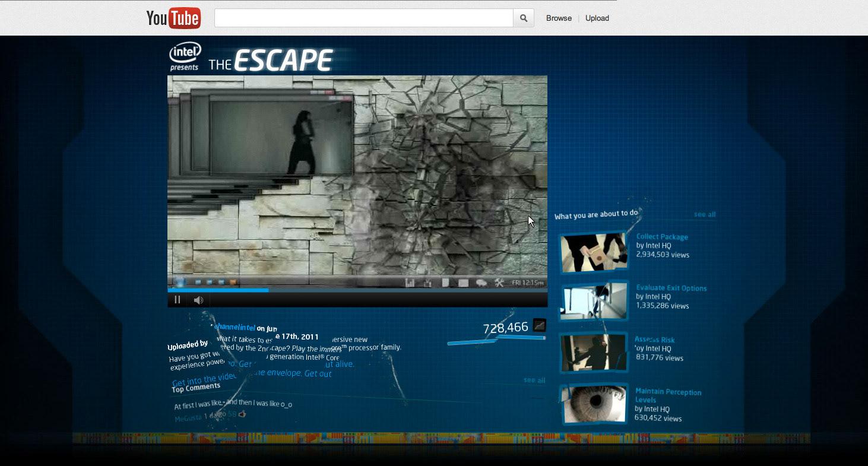Click "831,776 views" text
This screenshot has height=466, width=868.
pos(659,358)
